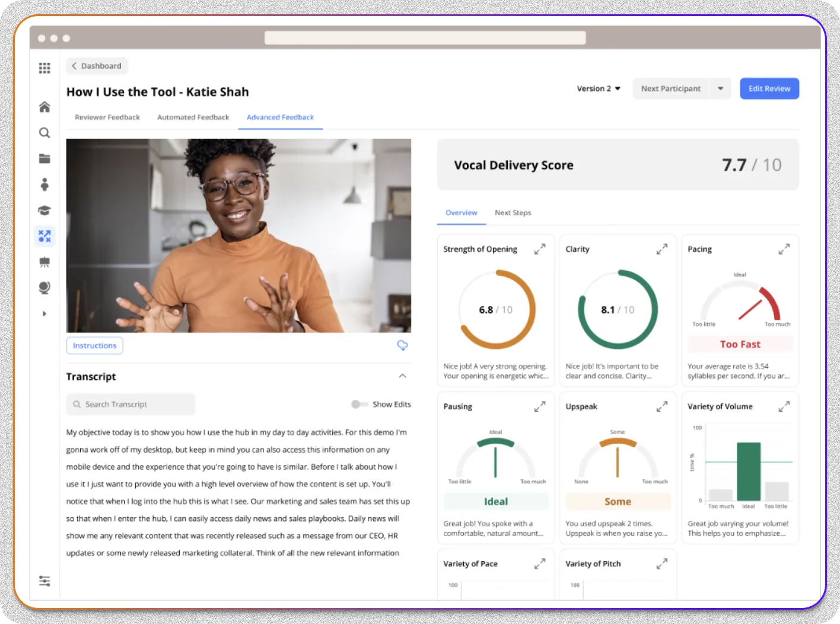
Task: Click the Search Transcript field
Action: pyautogui.click(x=131, y=405)
